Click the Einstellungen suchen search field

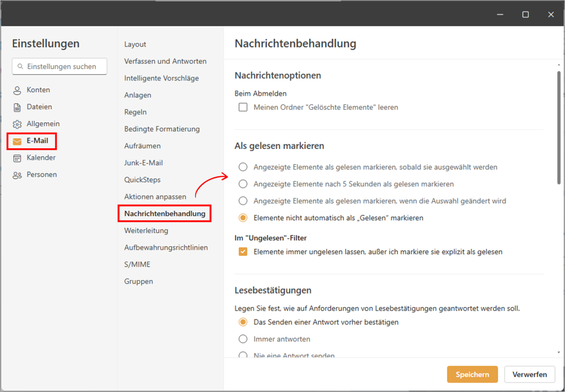[60, 66]
